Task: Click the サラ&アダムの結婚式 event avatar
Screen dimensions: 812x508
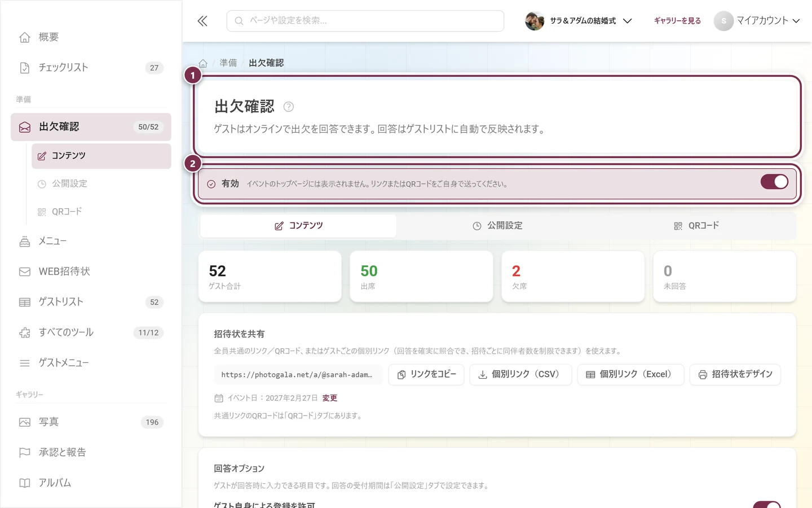Action: [535, 21]
